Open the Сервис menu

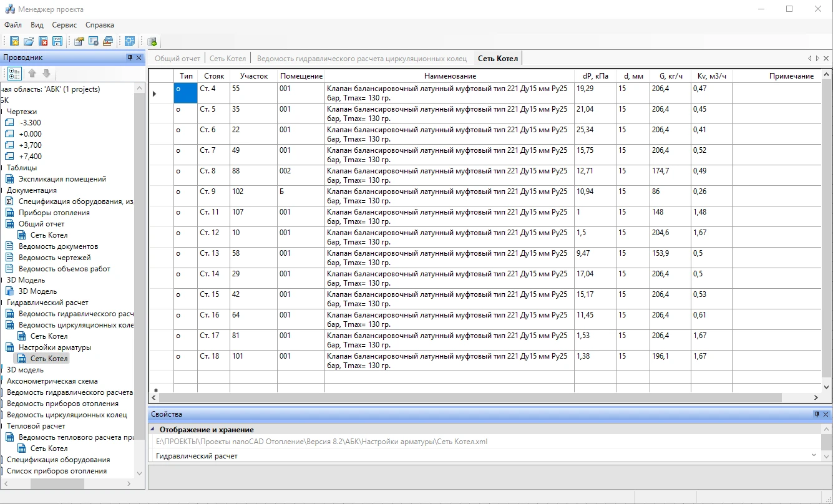click(x=64, y=25)
